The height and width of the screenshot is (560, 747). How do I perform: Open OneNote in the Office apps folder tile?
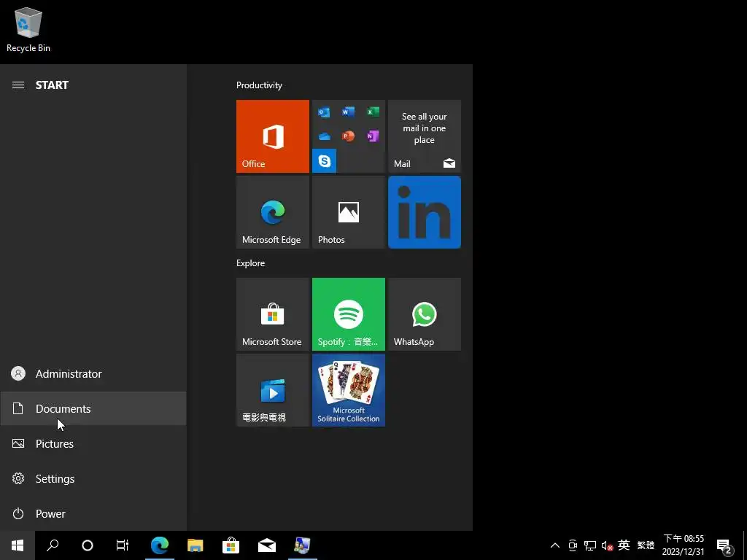(373, 136)
